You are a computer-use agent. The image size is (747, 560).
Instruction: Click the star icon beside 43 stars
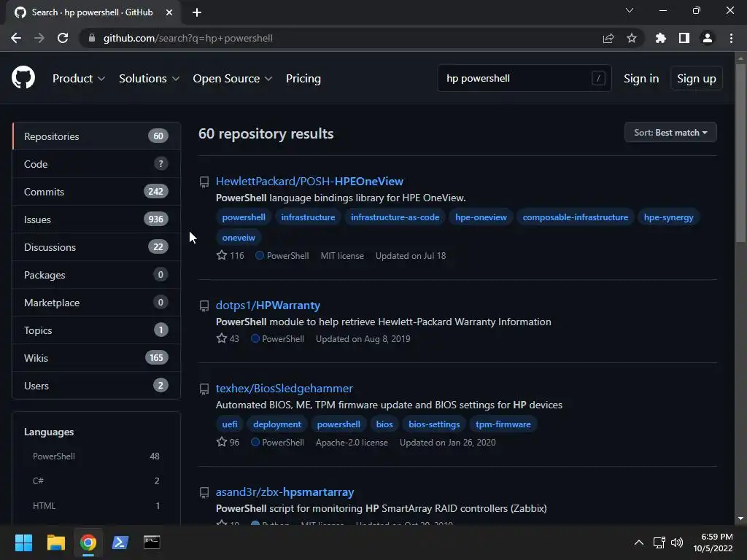pyautogui.click(x=222, y=338)
